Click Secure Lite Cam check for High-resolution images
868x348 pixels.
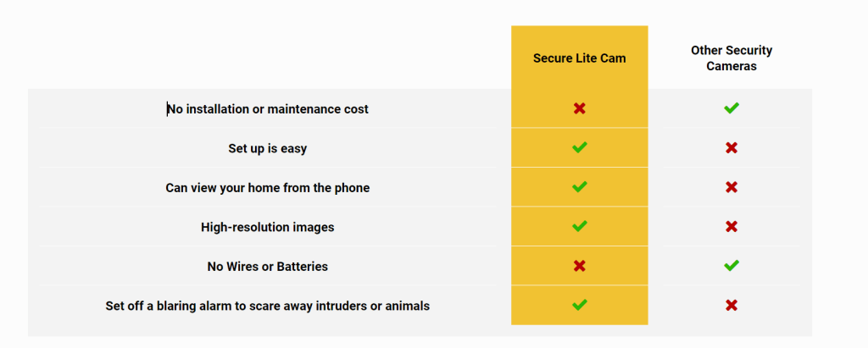pos(580,226)
